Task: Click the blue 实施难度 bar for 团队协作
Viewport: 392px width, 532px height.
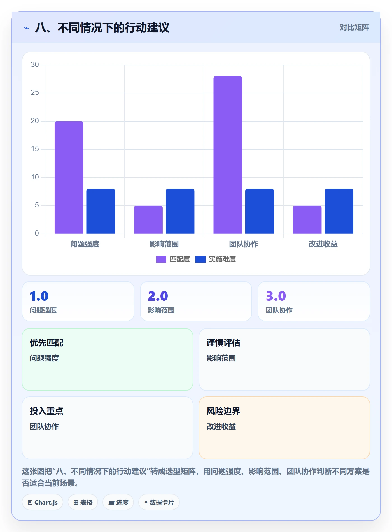Action: 260,211
